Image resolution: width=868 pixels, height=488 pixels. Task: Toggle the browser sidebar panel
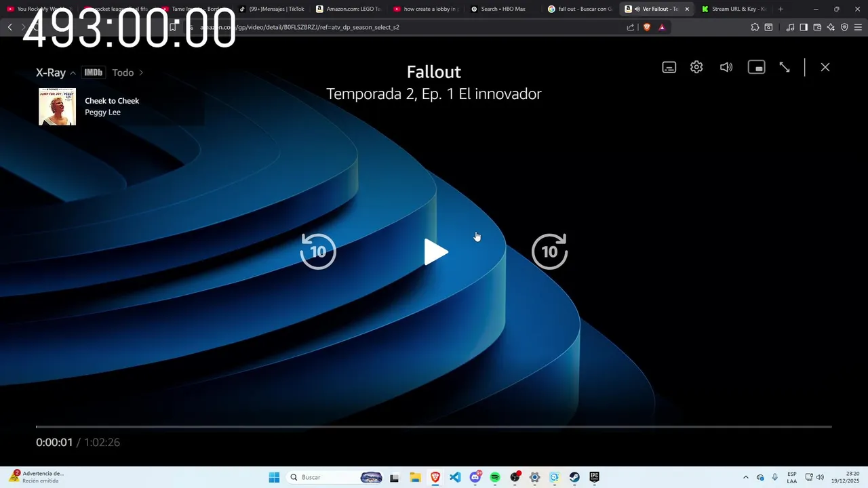[804, 27]
